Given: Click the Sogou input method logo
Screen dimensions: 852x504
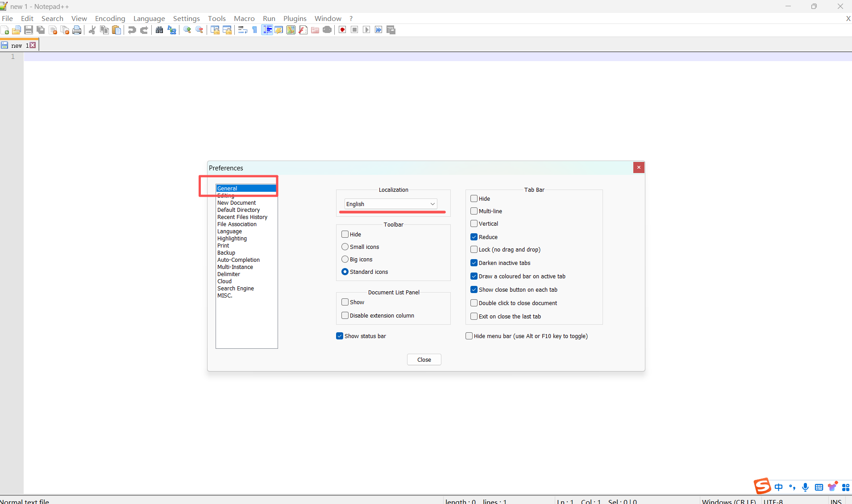Looking at the screenshot, I should click(x=762, y=486).
